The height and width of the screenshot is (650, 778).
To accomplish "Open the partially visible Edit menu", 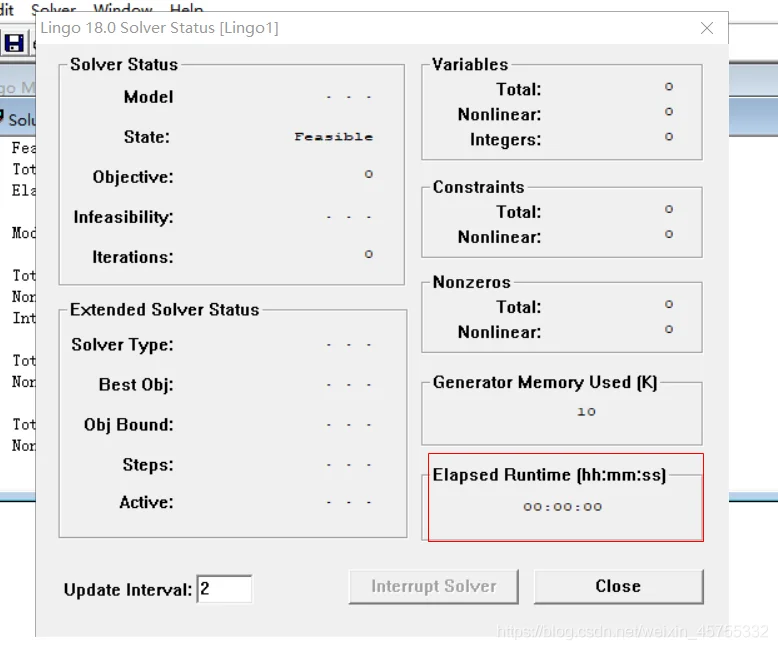I will pos(7,8).
